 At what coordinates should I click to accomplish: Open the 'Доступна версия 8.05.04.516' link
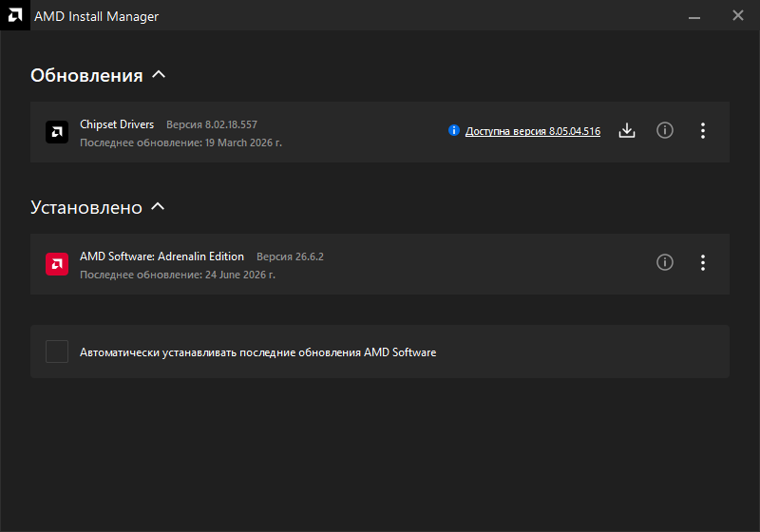click(x=533, y=131)
